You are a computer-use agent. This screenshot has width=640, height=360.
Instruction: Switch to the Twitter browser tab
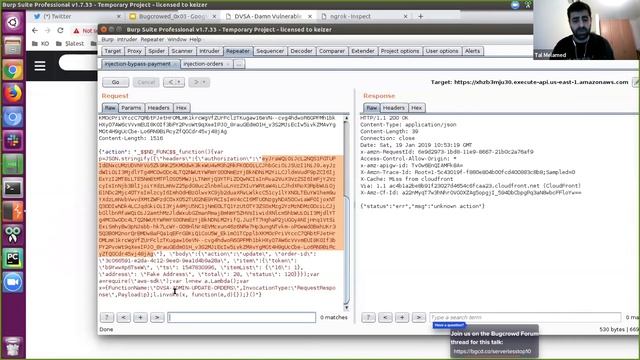coord(77,16)
